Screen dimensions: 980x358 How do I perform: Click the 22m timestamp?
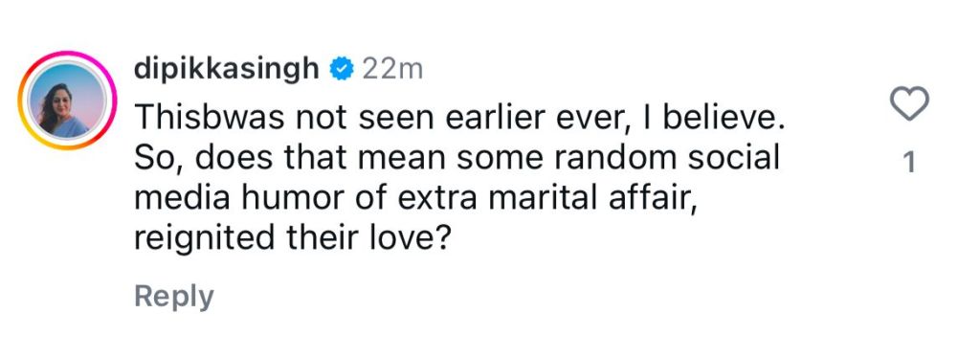click(391, 70)
